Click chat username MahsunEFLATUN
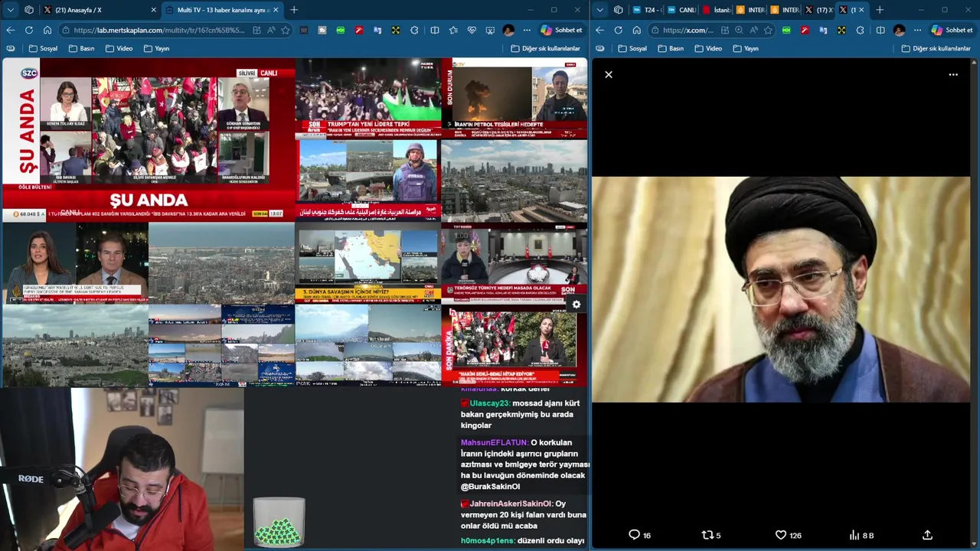980x551 pixels. pos(494,442)
